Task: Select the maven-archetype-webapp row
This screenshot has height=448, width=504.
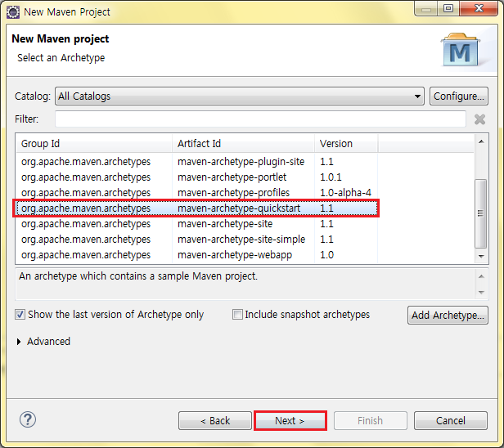Action: coord(196,255)
